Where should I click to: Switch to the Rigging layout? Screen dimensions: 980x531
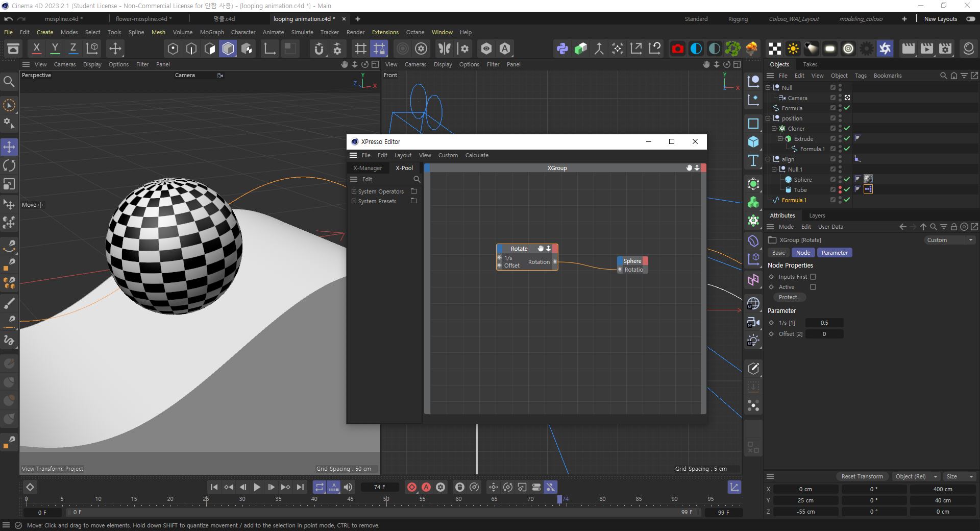738,19
